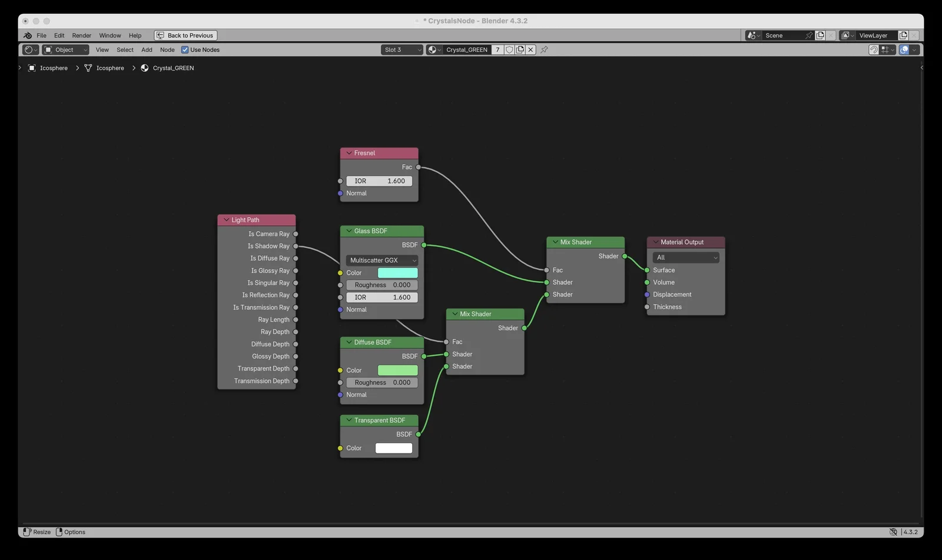Click the Blender logo icon
Viewport: 942px width, 560px height.
(28, 35)
